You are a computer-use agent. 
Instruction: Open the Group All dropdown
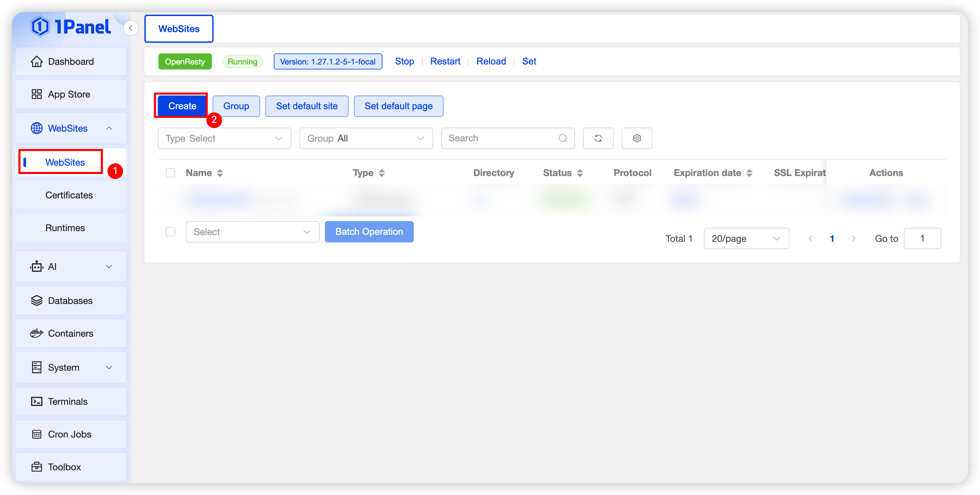click(x=366, y=138)
